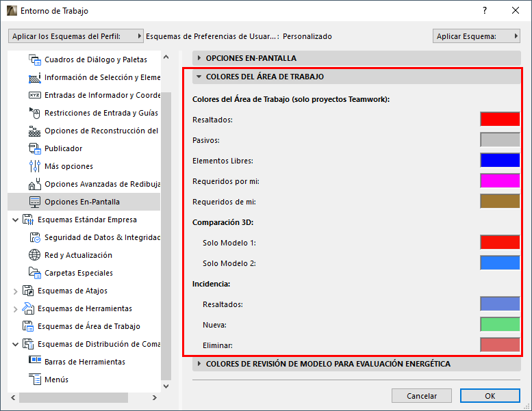532x411 pixels.
Task: Click tree horizontal scrollbar right arrow
Action: click(154, 397)
